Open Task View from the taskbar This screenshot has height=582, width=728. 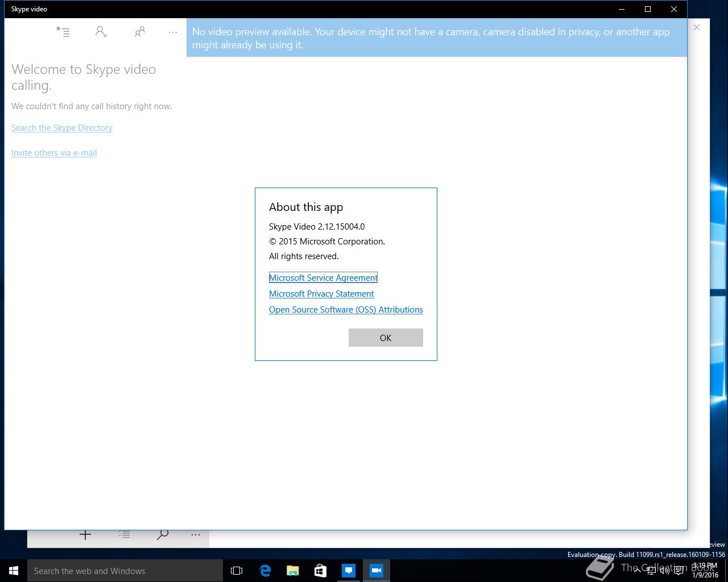pos(237,571)
